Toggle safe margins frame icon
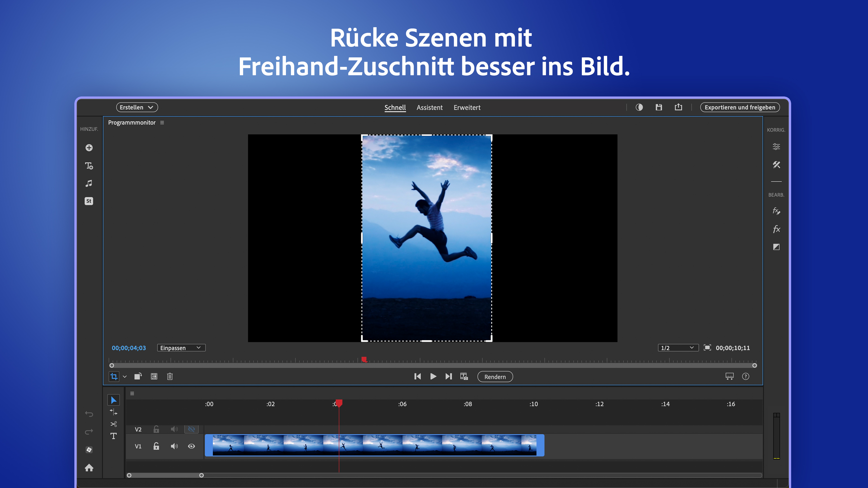Viewport: 868px width, 488px height. tap(707, 347)
